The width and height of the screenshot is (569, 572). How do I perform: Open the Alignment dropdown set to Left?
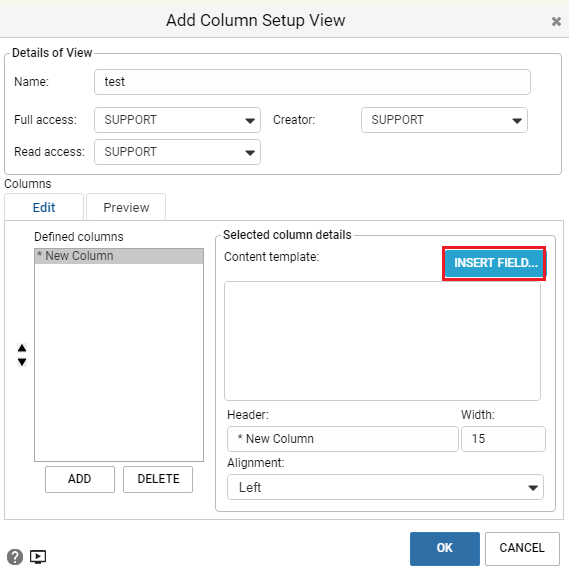pos(385,487)
